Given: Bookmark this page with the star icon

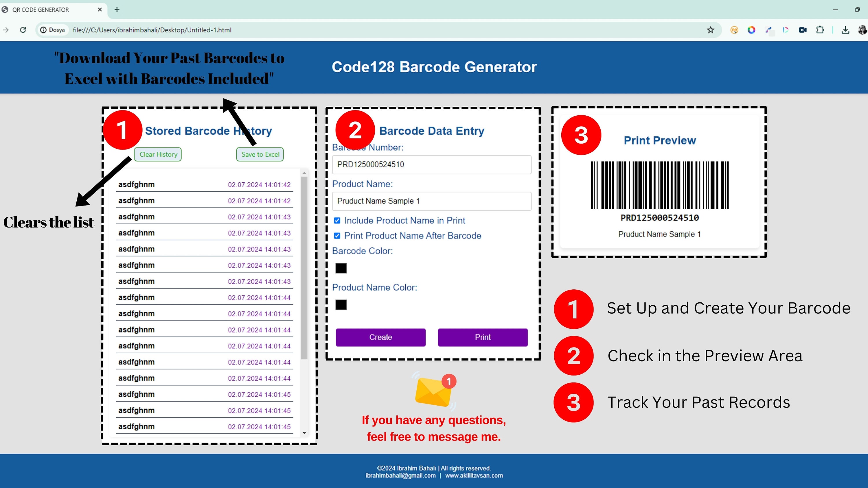Looking at the screenshot, I should [710, 30].
